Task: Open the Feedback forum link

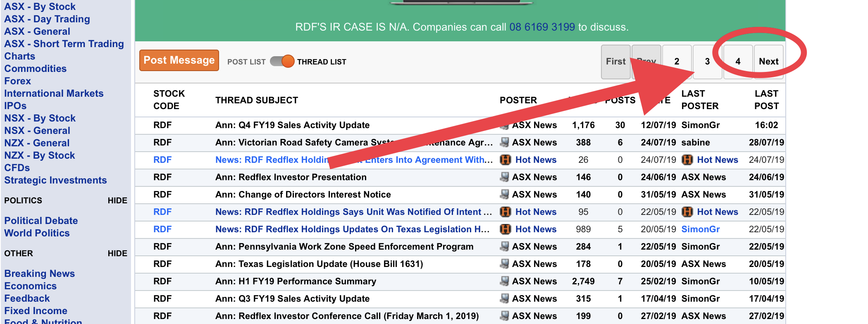Action: pyautogui.click(x=27, y=298)
